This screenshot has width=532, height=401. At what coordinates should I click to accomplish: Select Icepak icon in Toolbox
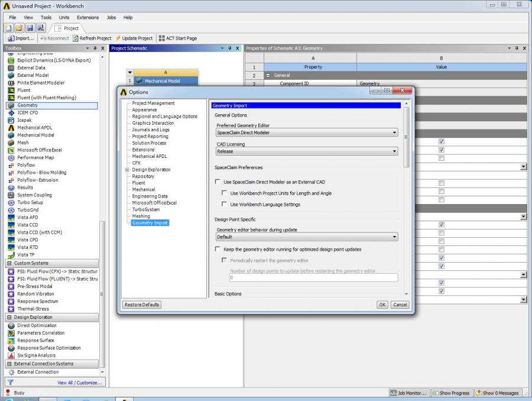(x=11, y=120)
